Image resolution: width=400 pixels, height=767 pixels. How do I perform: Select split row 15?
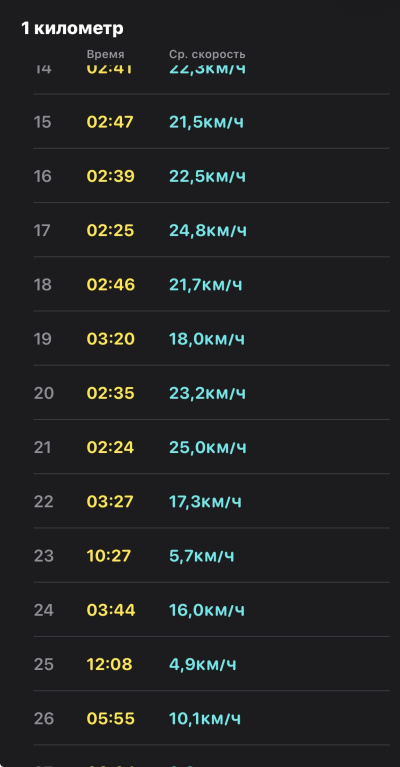point(211,122)
